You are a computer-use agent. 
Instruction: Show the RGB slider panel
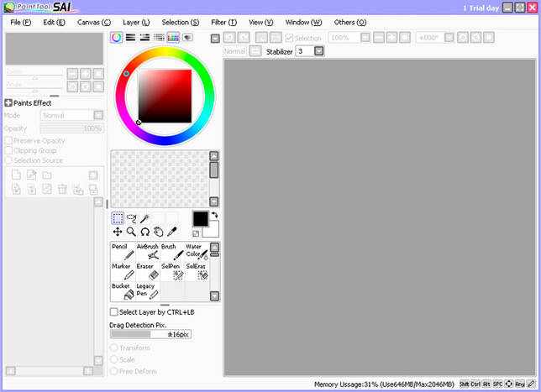[130, 37]
